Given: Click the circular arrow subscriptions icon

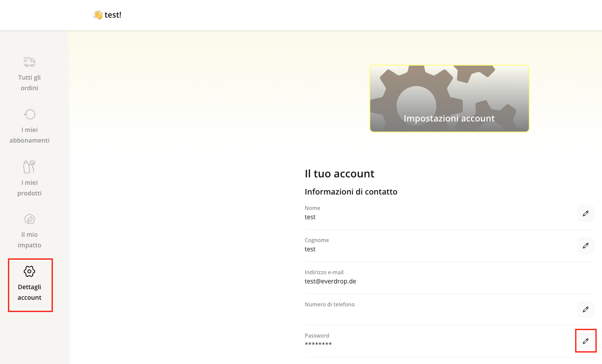Looking at the screenshot, I should 30,114.
